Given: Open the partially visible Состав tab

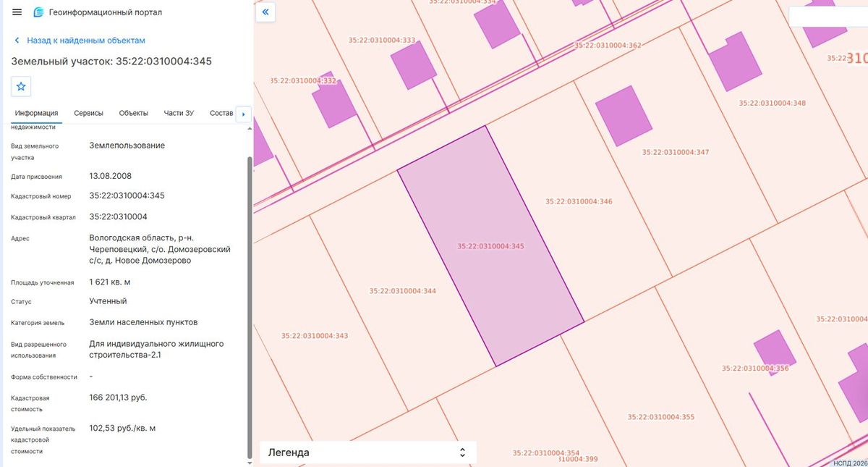Looking at the screenshot, I should click(x=221, y=113).
